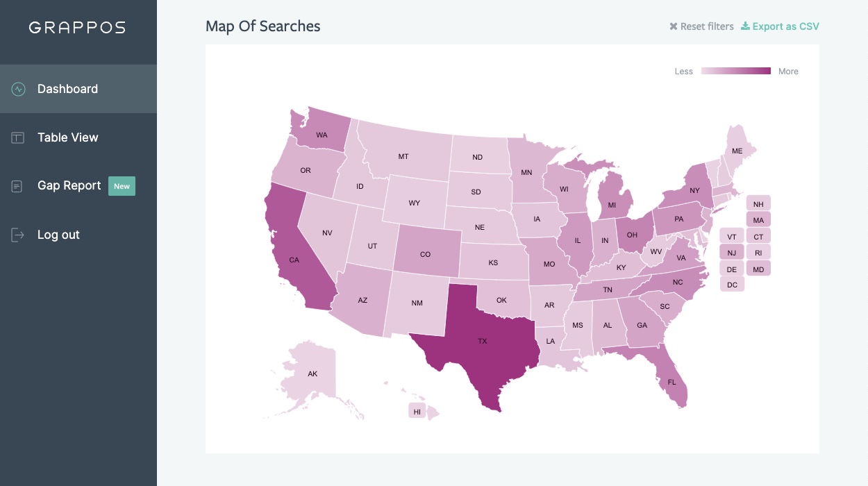Click Florida on the search map
868x486 pixels.
(671, 382)
